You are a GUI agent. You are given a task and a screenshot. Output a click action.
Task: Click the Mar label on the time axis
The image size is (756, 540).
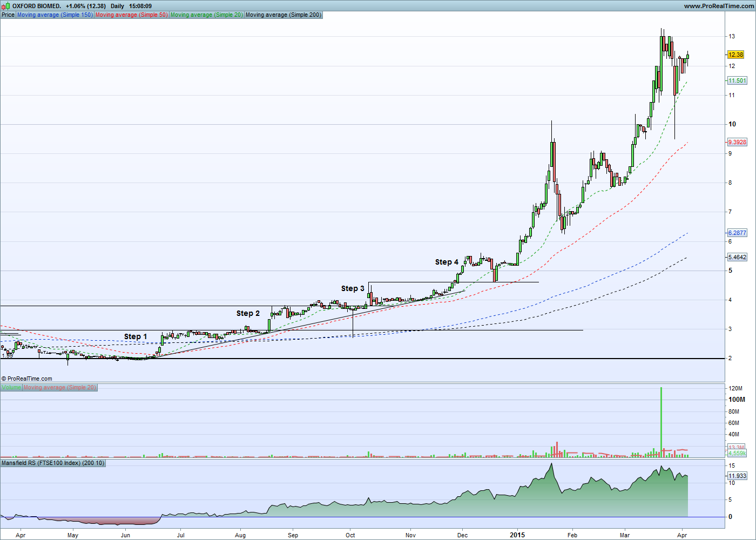click(624, 535)
